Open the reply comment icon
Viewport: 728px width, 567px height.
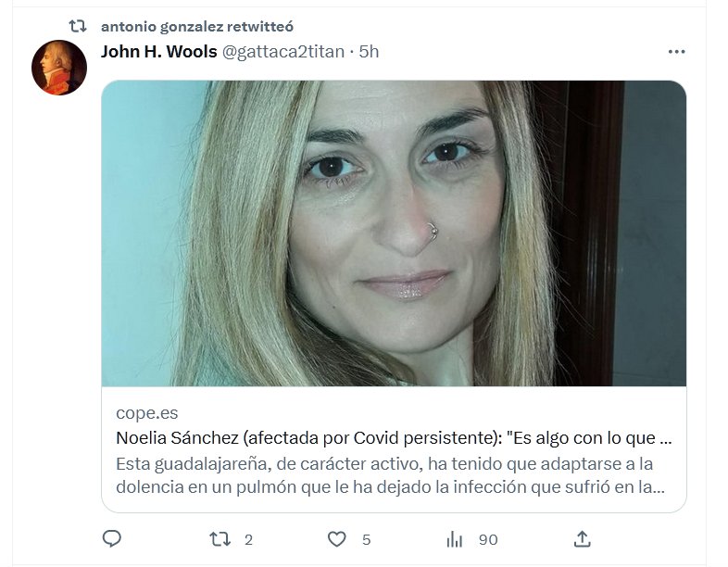(x=111, y=538)
